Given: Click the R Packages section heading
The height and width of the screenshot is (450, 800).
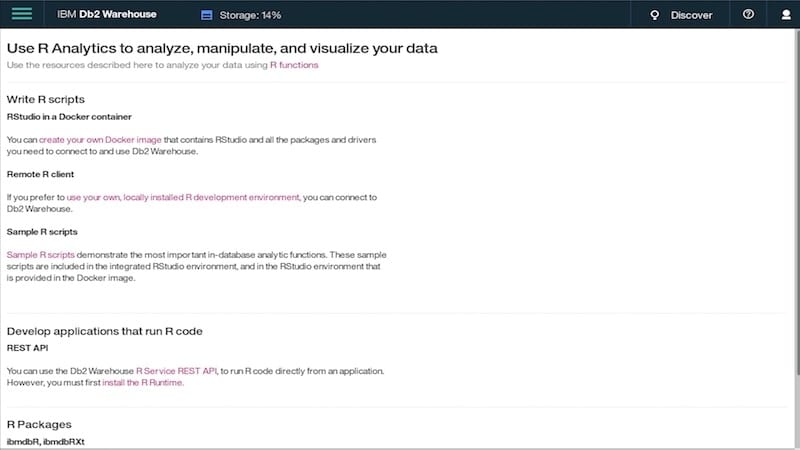Looking at the screenshot, I should click(39, 424).
